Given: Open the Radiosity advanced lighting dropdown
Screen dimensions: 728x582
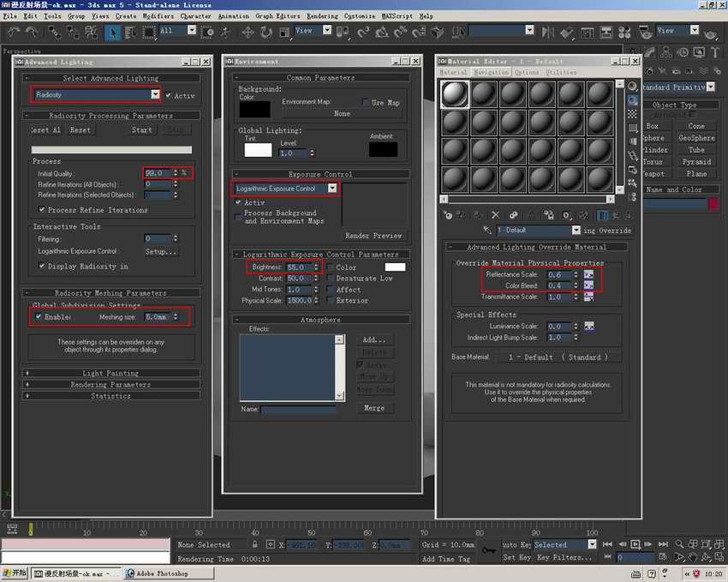Looking at the screenshot, I should pos(155,94).
